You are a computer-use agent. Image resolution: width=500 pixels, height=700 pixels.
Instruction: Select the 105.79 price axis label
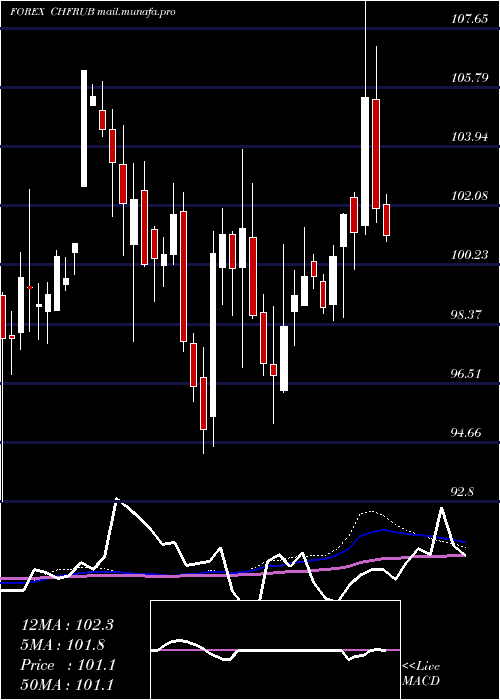point(470,78)
